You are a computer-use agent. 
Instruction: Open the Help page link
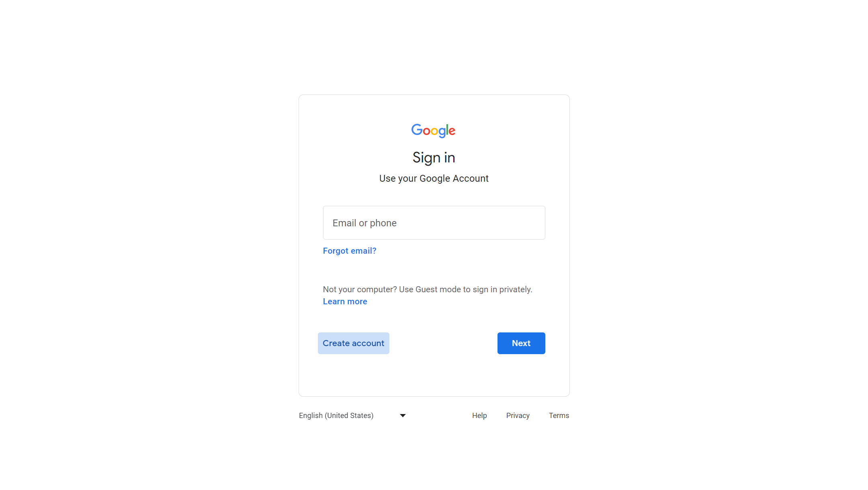click(x=479, y=416)
